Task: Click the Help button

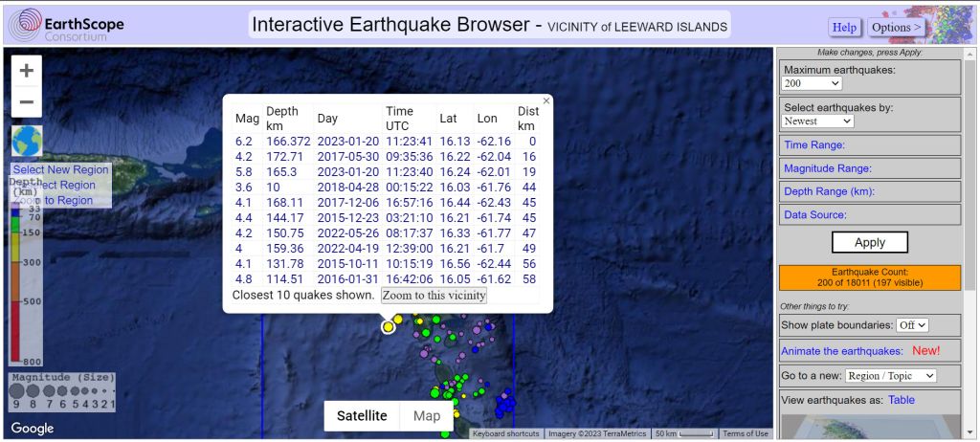Action: [844, 28]
